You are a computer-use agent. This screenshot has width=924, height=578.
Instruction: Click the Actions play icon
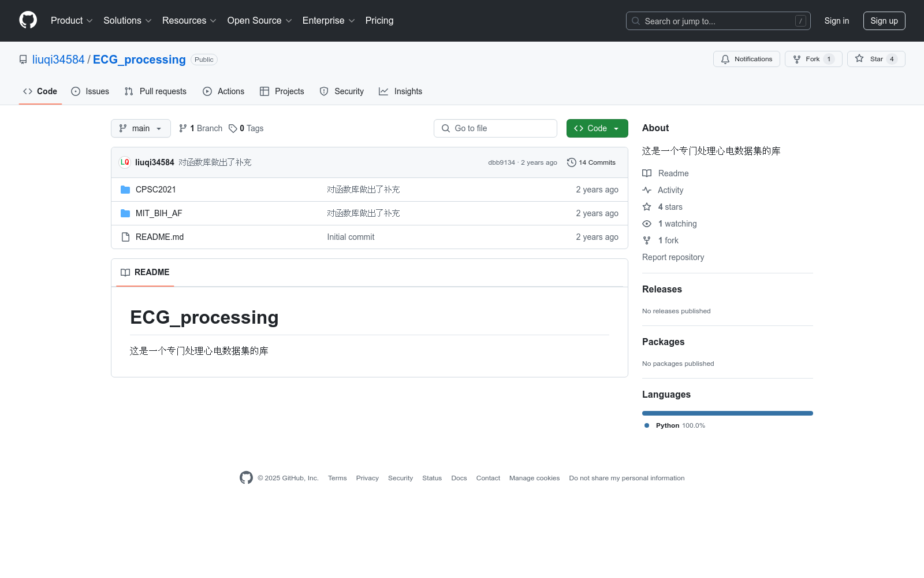click(207, 91)
